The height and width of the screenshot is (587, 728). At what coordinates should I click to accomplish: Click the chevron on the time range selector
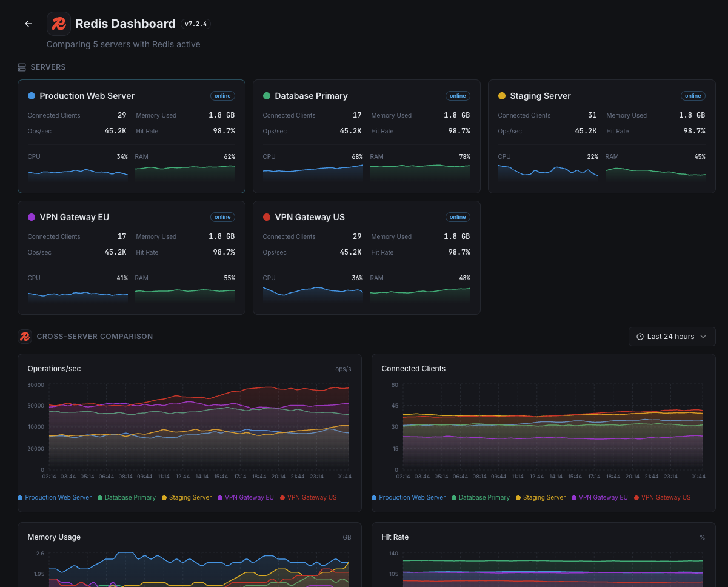703,337
